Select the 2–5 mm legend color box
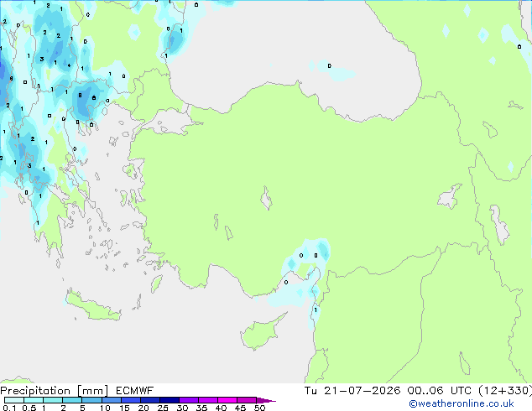532x411 pixels. [x=72, y=400]
